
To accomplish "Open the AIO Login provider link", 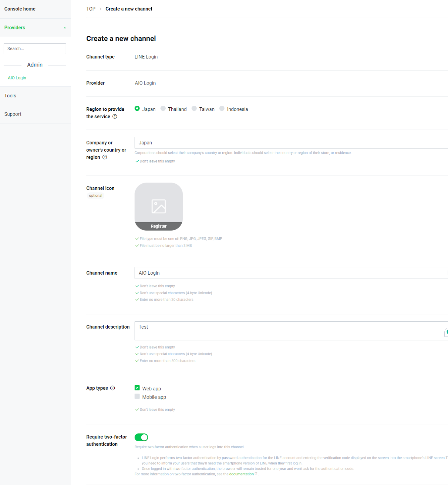I will [17, 78].
